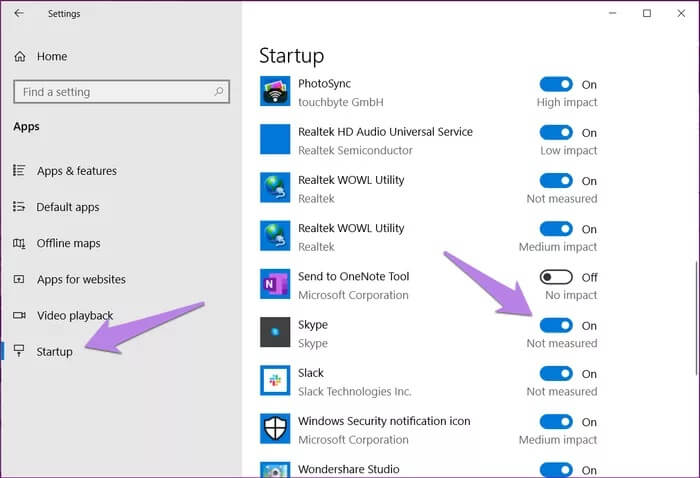
Task: Click the No impact label
Action: click(x=571, y=295)
